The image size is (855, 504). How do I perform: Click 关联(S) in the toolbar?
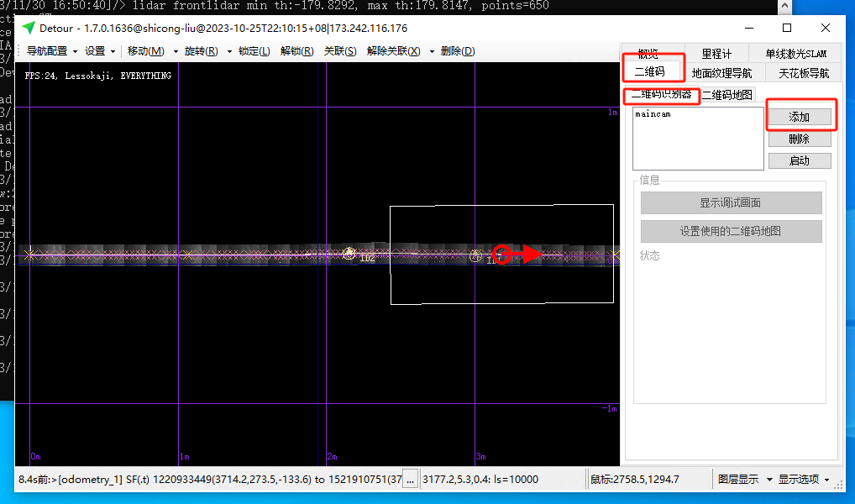click(339, 51)
